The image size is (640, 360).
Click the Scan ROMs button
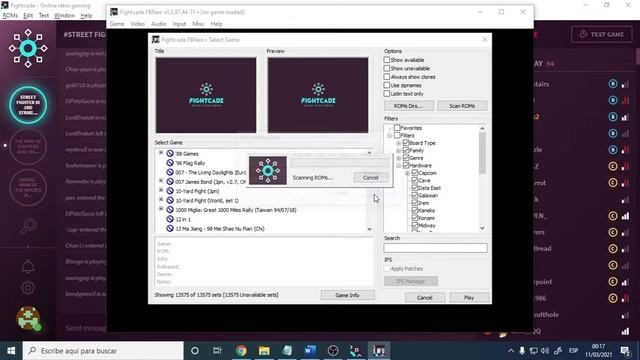[462, 106]
